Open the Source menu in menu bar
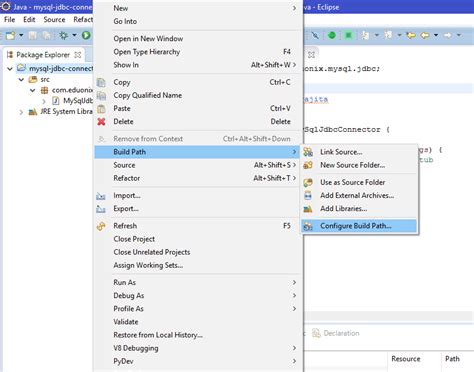The height and width of the screenshot is (372, 474). [x=54, y=20]
